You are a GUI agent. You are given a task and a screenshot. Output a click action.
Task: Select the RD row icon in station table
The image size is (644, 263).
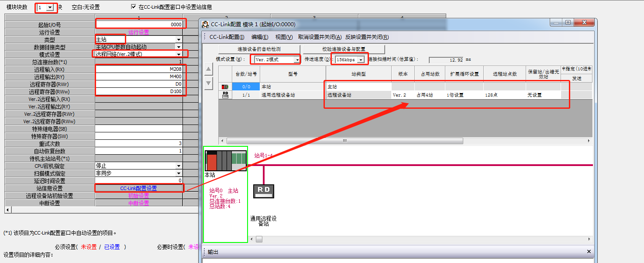[225, 94]
